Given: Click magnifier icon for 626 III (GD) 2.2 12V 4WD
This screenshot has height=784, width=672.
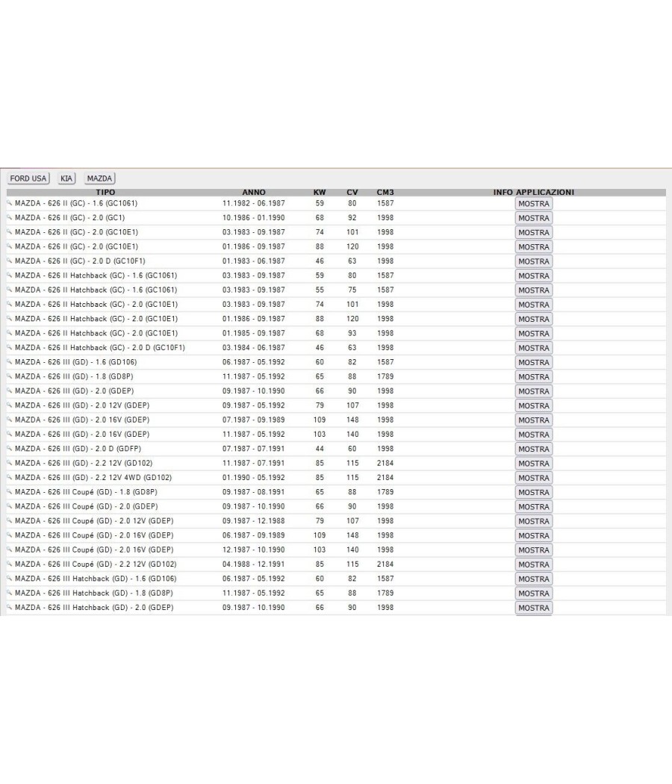Looking at the screenshot, I should point(10,478).
